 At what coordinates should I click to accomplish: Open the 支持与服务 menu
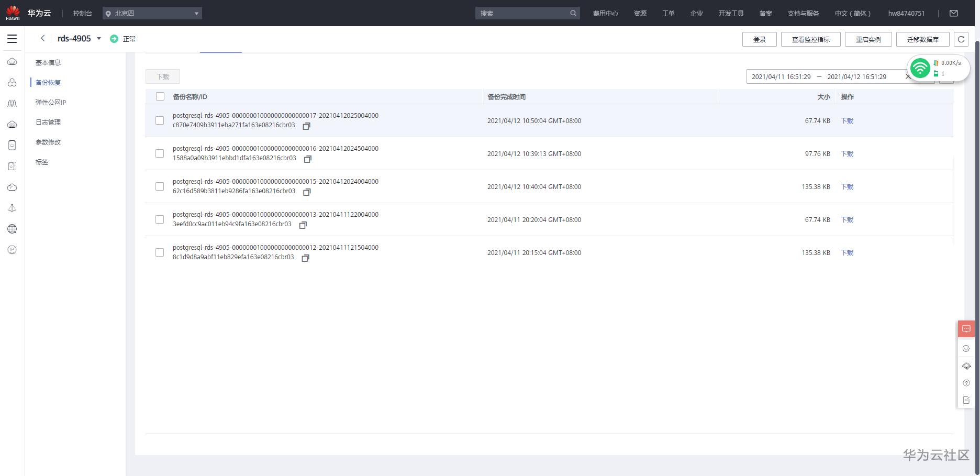pyautogui.click(x=803, y=13)
